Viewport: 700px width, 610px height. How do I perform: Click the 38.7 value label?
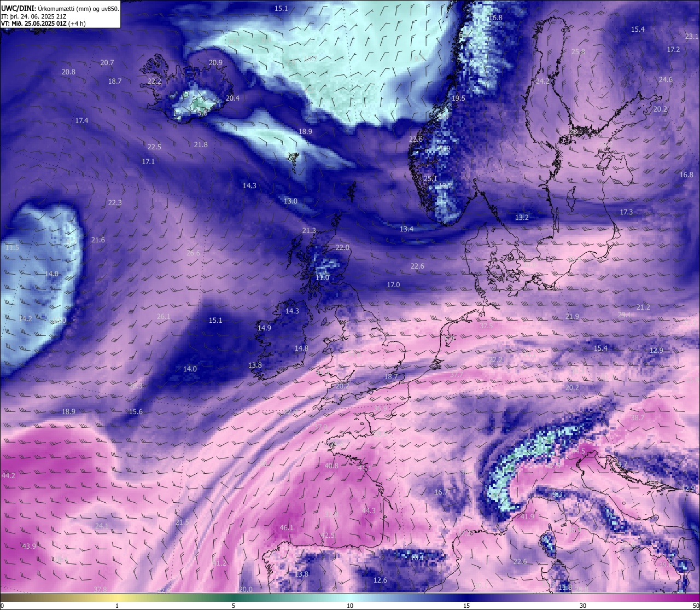click(x=637, y=418)
